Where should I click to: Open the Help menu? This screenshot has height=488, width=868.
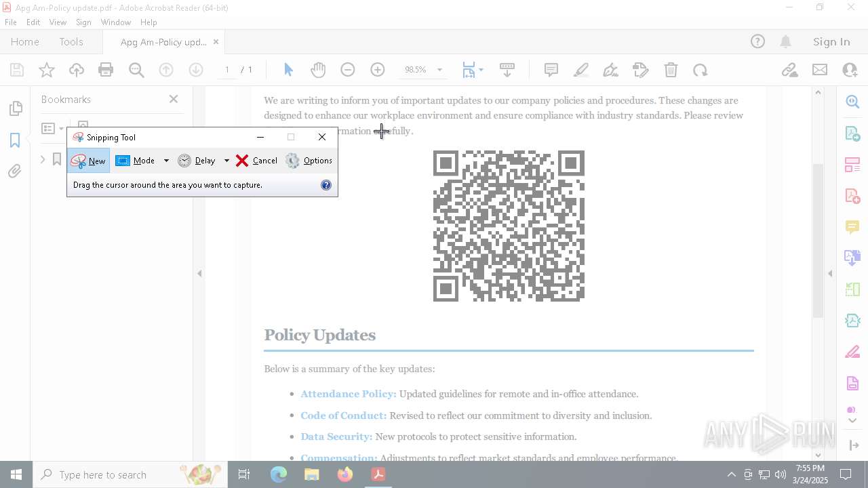[x=149, y=22]
